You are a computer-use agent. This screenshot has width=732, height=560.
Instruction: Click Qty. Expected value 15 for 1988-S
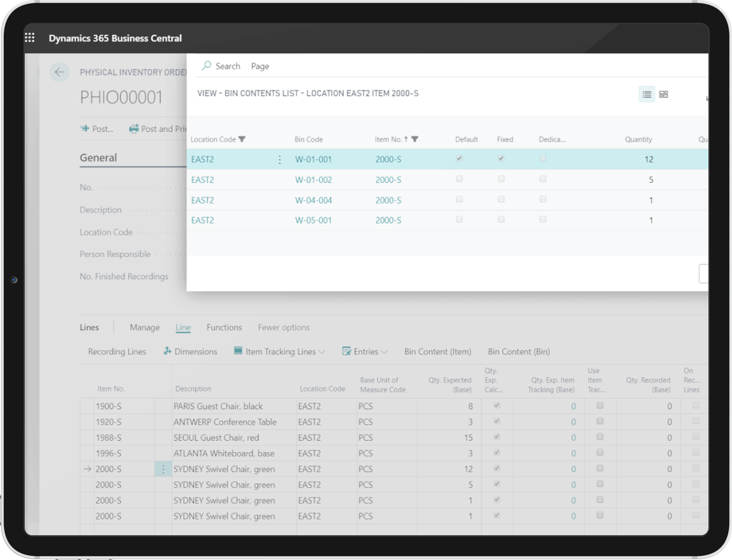point(468,437)
